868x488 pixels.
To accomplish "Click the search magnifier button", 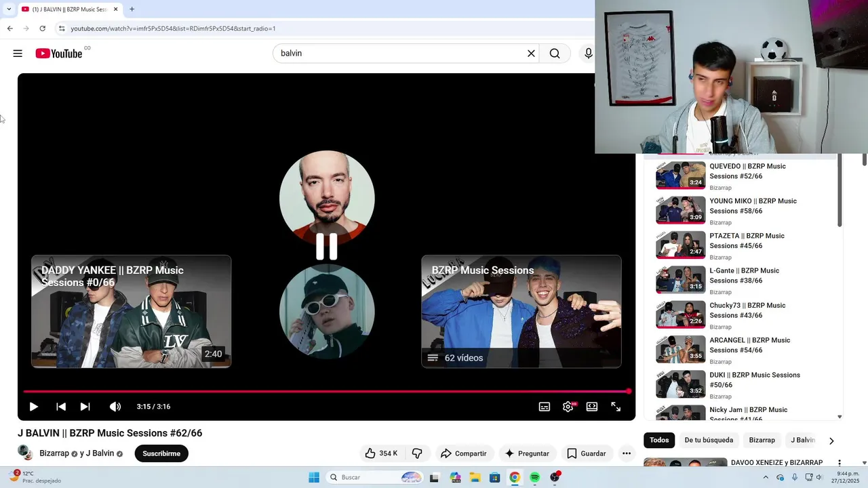I will coord(555,54).
